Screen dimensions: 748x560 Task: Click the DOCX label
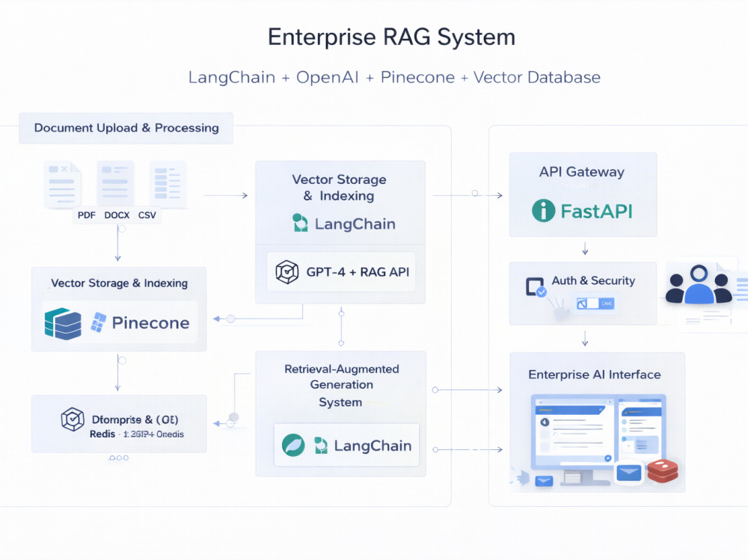pyautogui.click(x=117, y=215)
